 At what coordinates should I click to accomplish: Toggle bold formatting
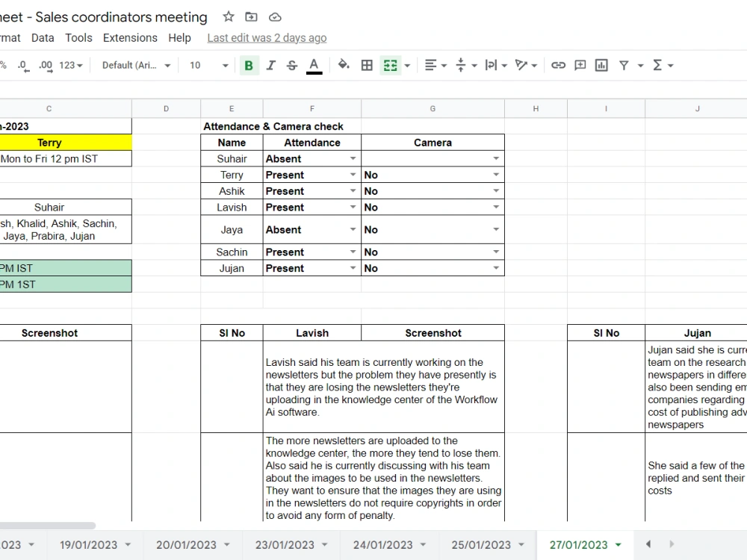[249, 65]
